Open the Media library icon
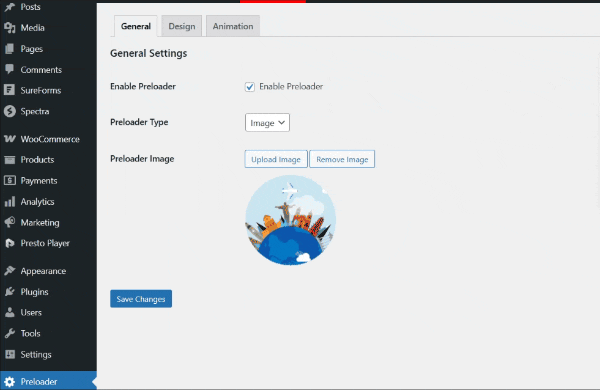 10,28
